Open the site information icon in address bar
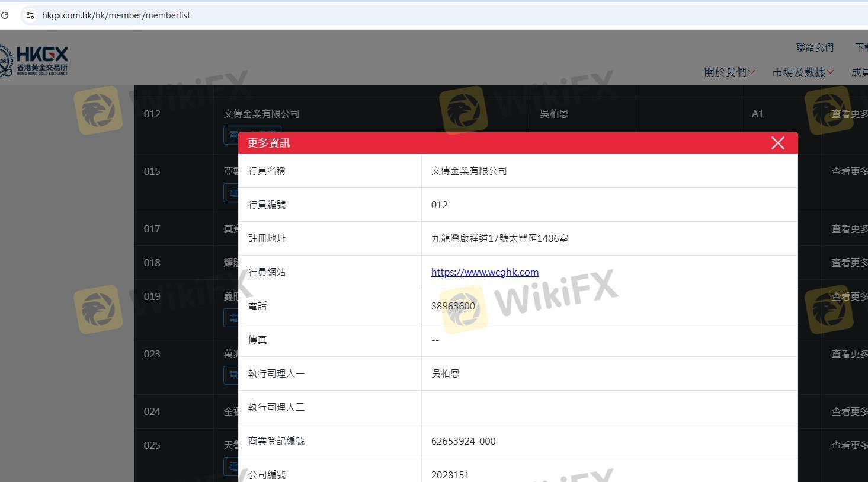868x482 pixels. [30, 15]
